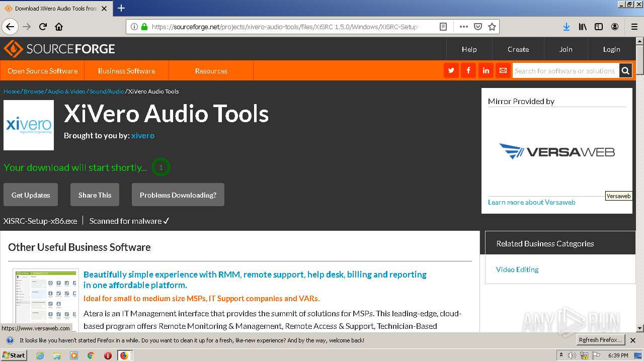Open the Video Editing category link
644x362 pixels.
tap(517, 269)
